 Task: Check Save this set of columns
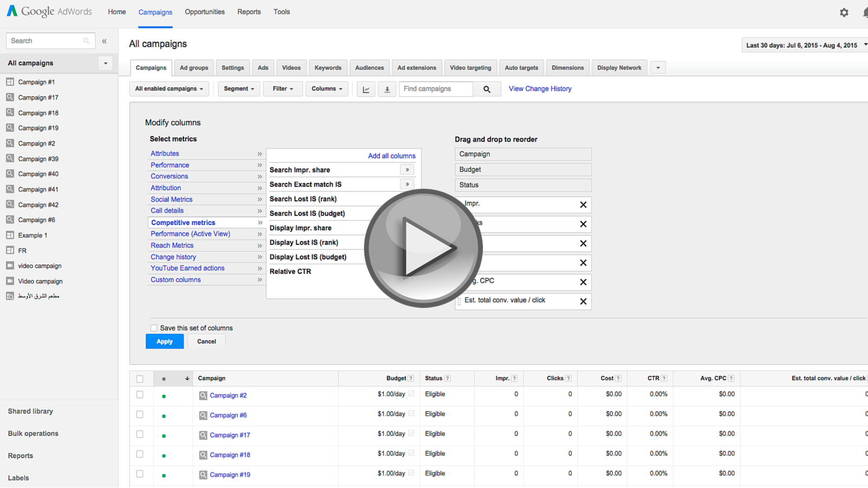pos(154,328)
